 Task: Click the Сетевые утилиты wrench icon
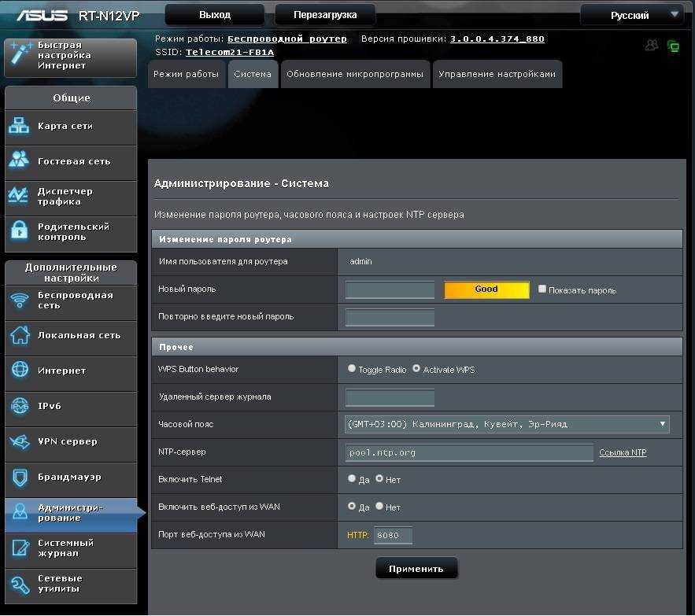20,584
